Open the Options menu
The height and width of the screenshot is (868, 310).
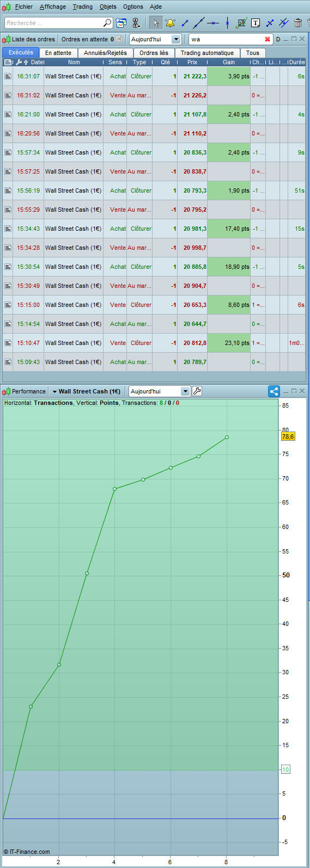point(133,7)
